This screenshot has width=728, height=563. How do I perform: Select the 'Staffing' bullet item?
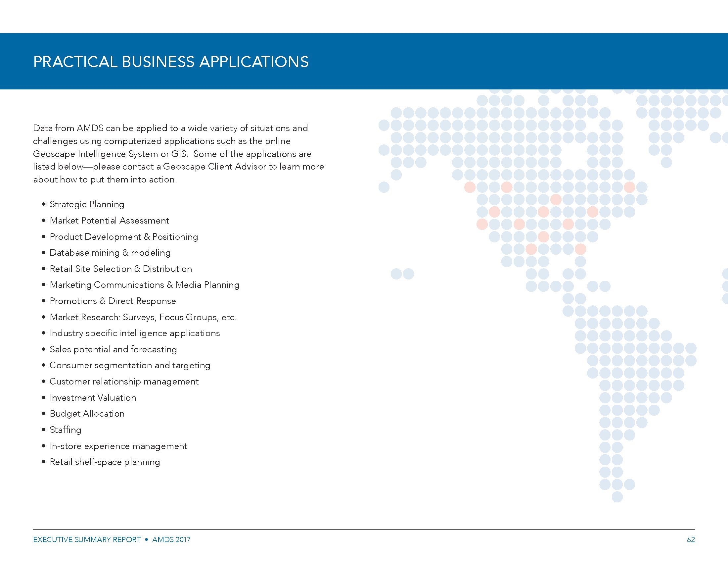(65, 430)
